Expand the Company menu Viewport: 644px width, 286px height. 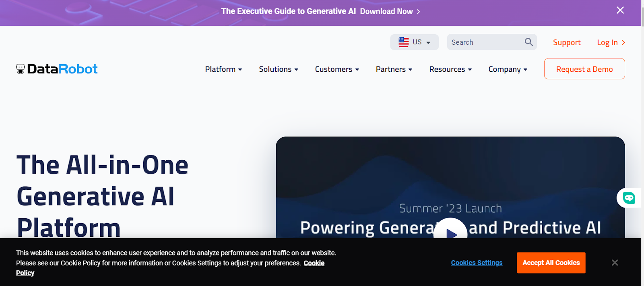[x=508, y=69]
